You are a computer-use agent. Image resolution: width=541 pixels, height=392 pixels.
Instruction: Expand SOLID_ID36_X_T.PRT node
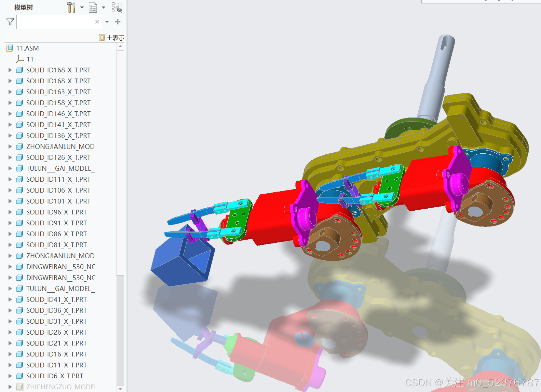pos(10,310)
